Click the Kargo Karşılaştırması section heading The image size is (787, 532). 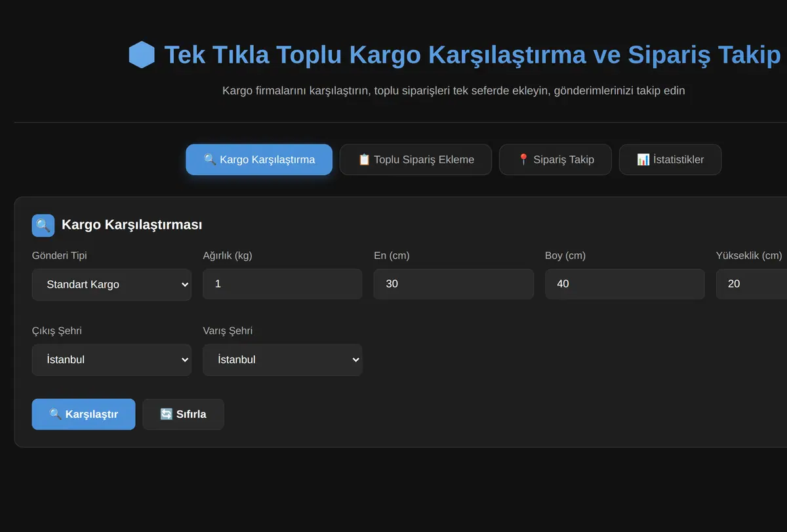[x=132, y=225]
